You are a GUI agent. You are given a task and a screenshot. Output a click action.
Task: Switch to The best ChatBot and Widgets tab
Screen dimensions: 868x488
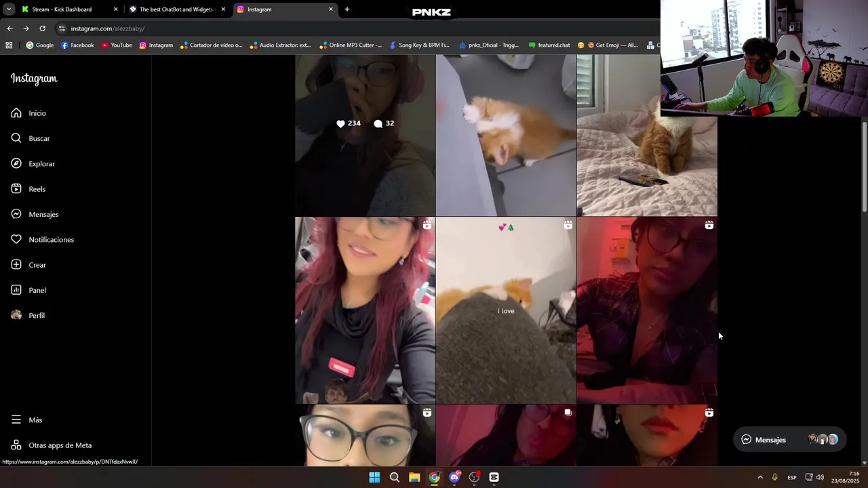click(x=176, y=9)
